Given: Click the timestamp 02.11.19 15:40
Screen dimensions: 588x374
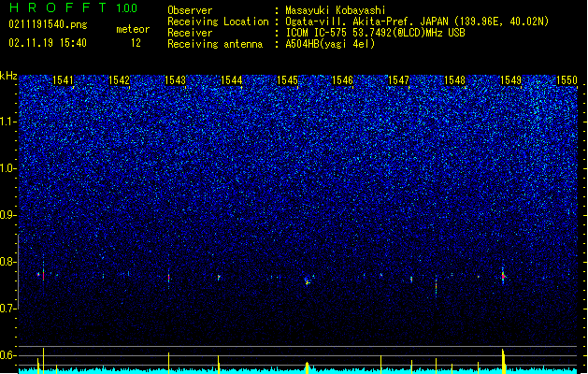Looking at the screenshot, I should tap(48, 43).
